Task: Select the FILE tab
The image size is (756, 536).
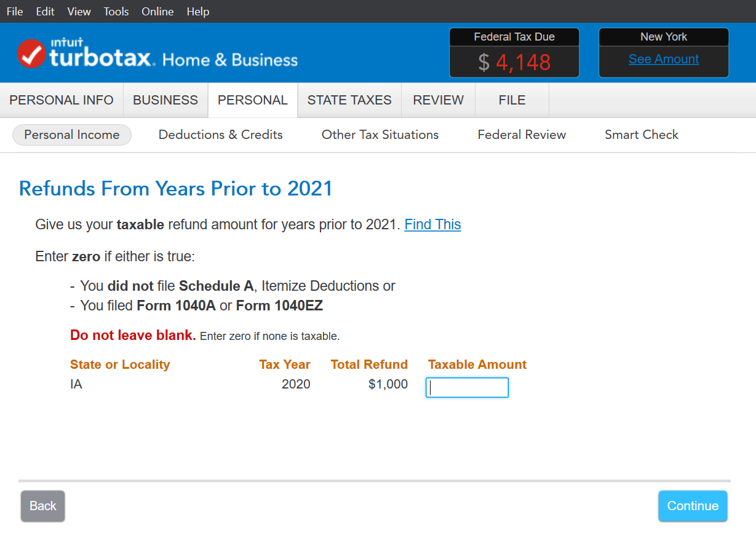Action: (512, 100)
